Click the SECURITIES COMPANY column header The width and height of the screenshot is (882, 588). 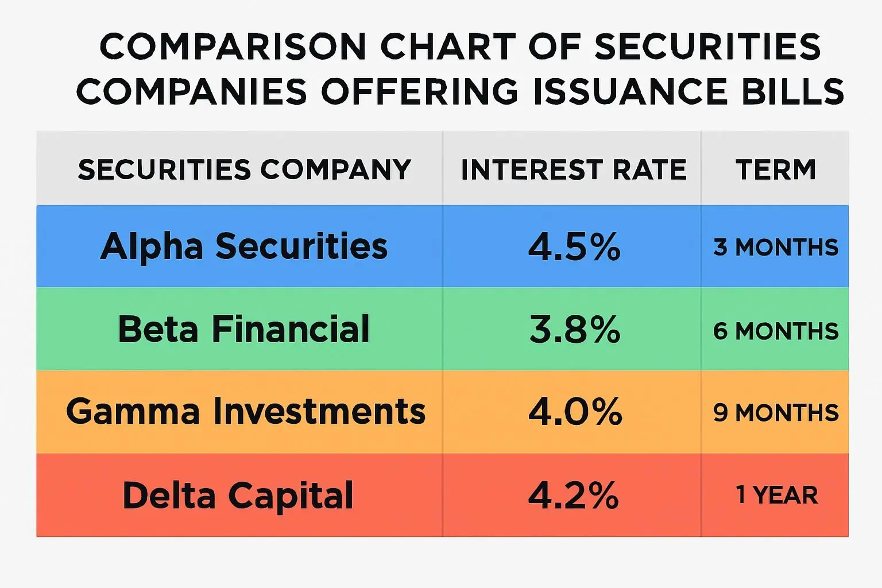[x=245, y=169]
